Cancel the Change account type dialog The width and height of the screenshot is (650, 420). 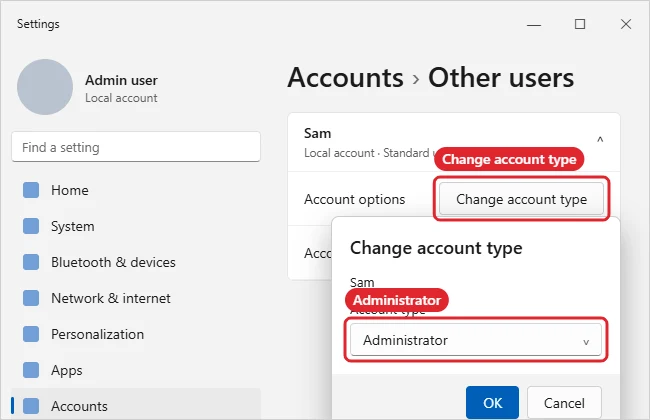tap(564, 403)
